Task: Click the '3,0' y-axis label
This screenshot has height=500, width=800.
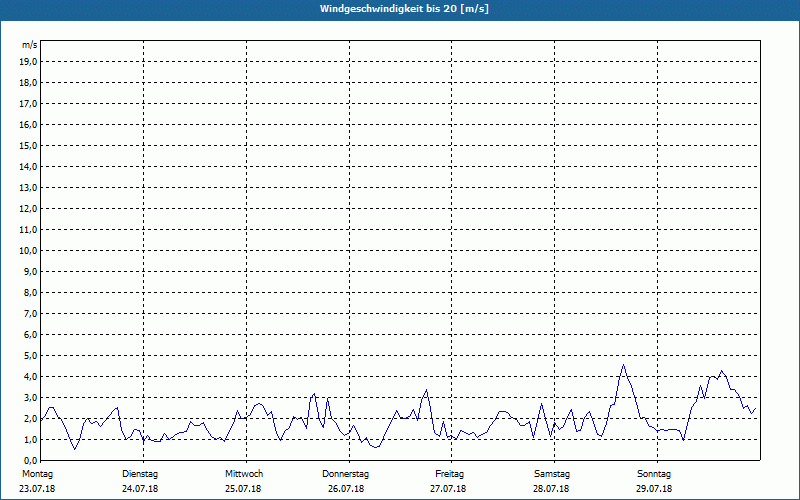Action: [x=29, y=397]
